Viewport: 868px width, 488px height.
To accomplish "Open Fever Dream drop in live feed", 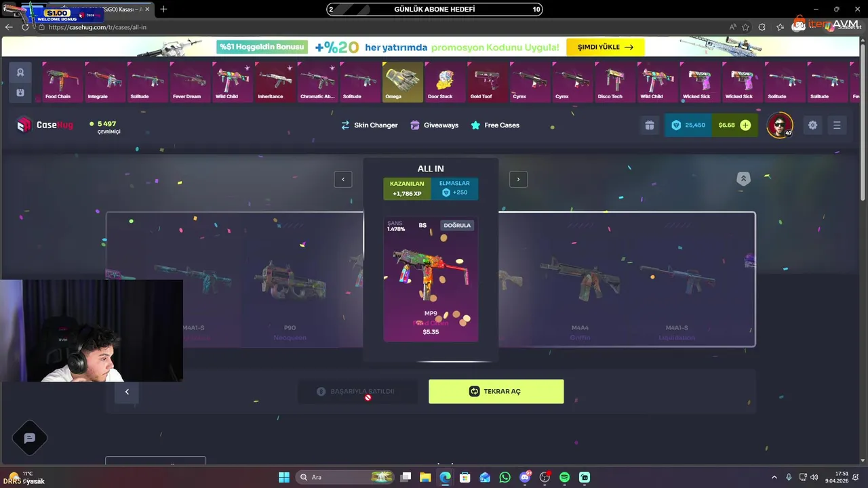I will point(189,82).
